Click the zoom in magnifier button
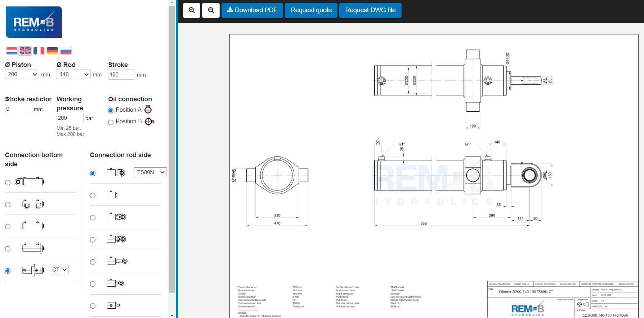Viewport: 644px width, 318px height. [x=192, y=10]
